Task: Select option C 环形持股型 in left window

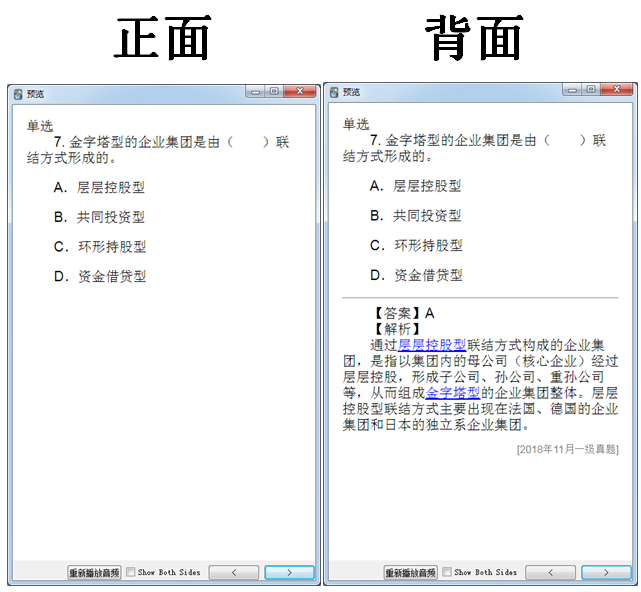Action: click(100, 247)
